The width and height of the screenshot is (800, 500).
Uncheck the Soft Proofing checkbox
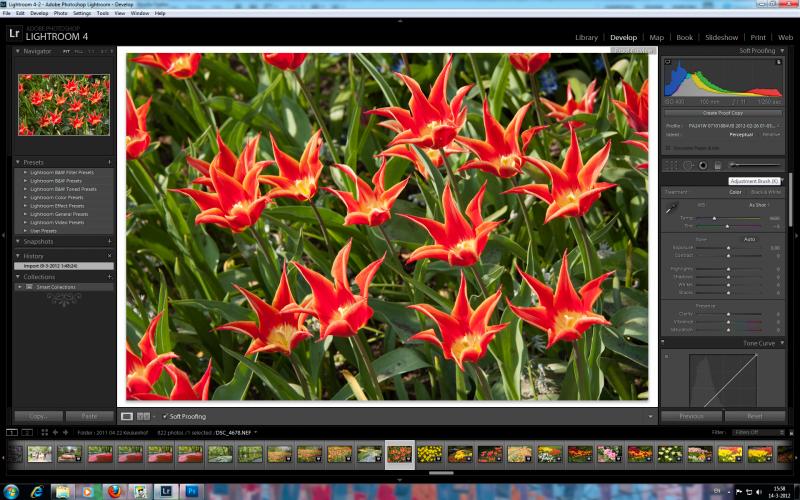pos(165,416)
